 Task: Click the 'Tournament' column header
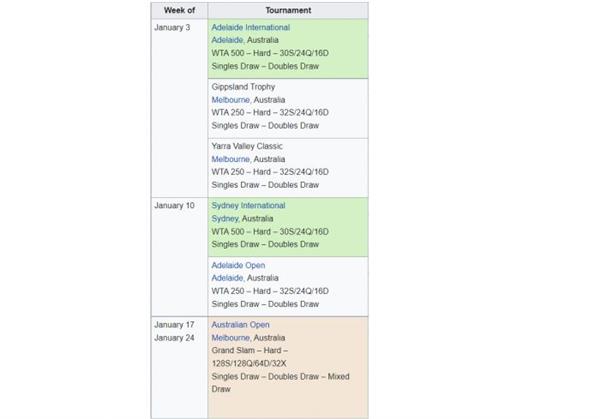point(288,11)
